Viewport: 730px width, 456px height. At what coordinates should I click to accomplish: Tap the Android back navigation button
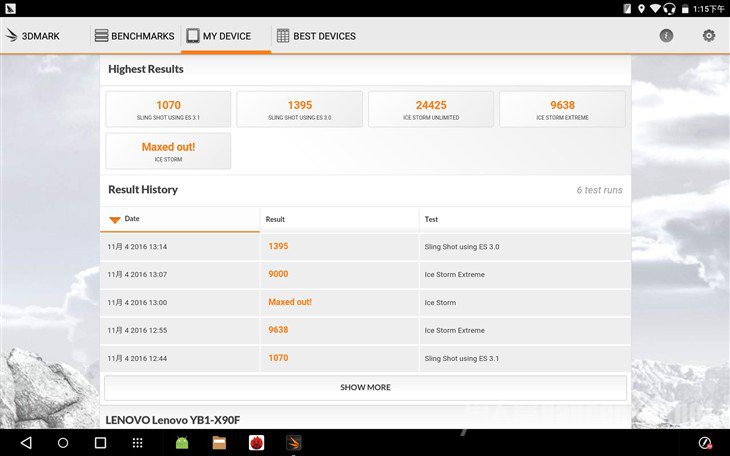click(27, 442)
